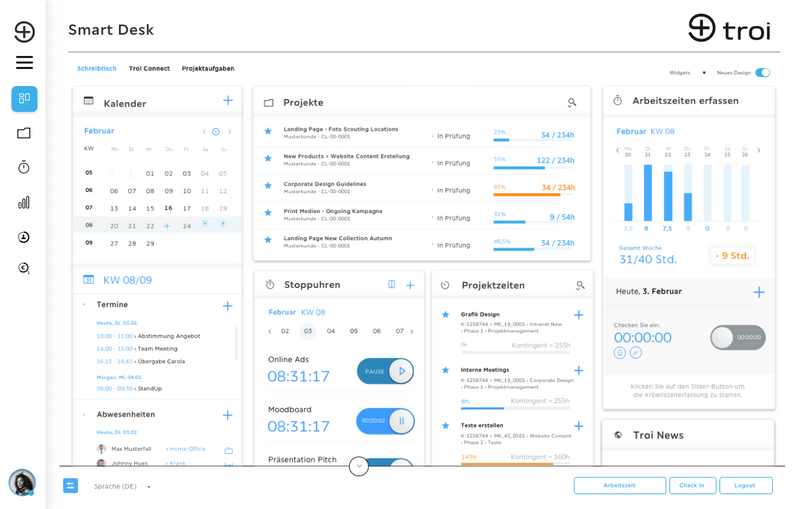This screenshot has width=800, height=509.
Task: Switch to the Projektaufgaben tab
Action: (x=208, y=69)
